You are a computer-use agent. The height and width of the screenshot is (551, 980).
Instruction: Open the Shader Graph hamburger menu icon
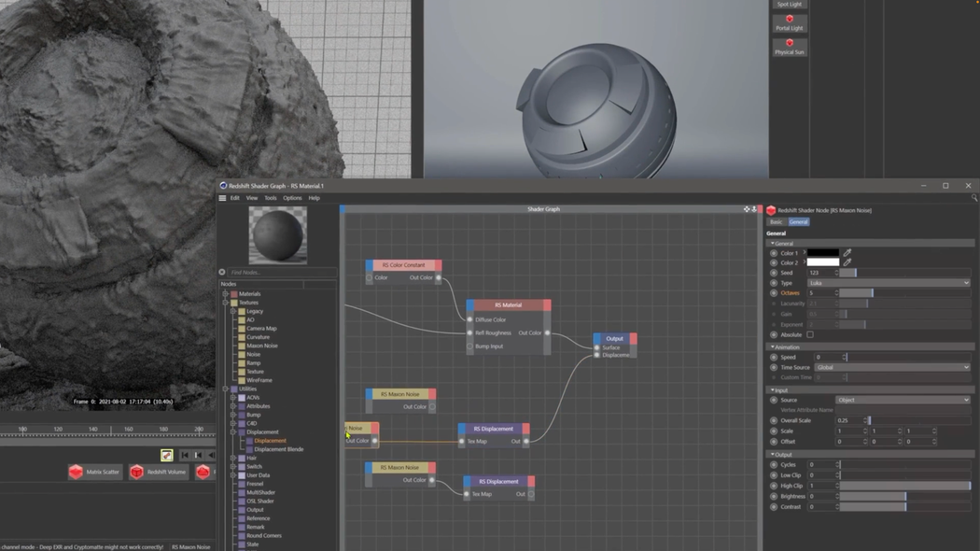(221, 197)
